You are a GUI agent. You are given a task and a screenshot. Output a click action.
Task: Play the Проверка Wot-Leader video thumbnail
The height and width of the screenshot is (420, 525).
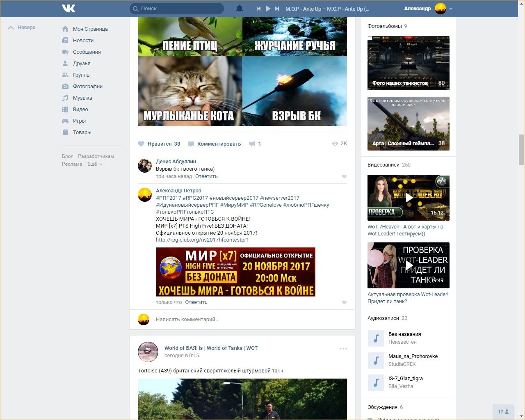pyautogui.click(x=409, y=265)
